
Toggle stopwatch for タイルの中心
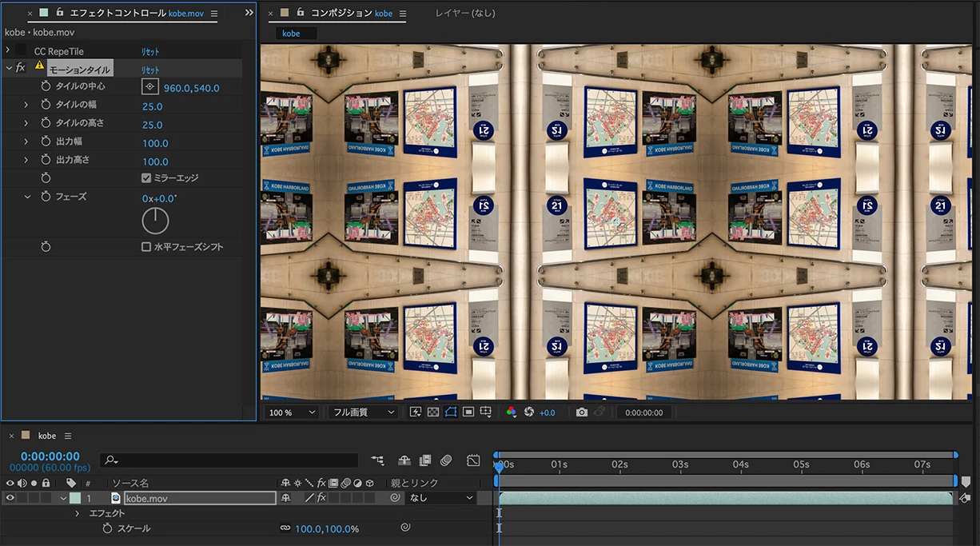46,86
